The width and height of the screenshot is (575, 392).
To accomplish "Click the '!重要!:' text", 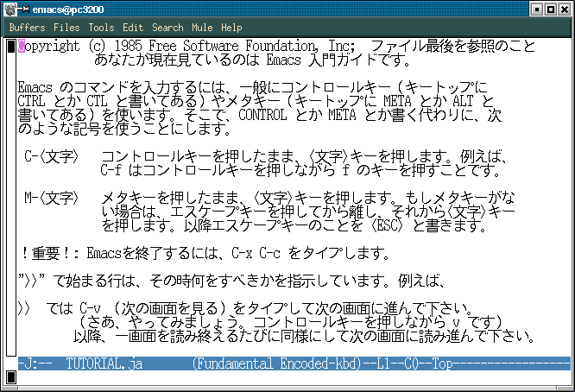I will click(51, 253).
